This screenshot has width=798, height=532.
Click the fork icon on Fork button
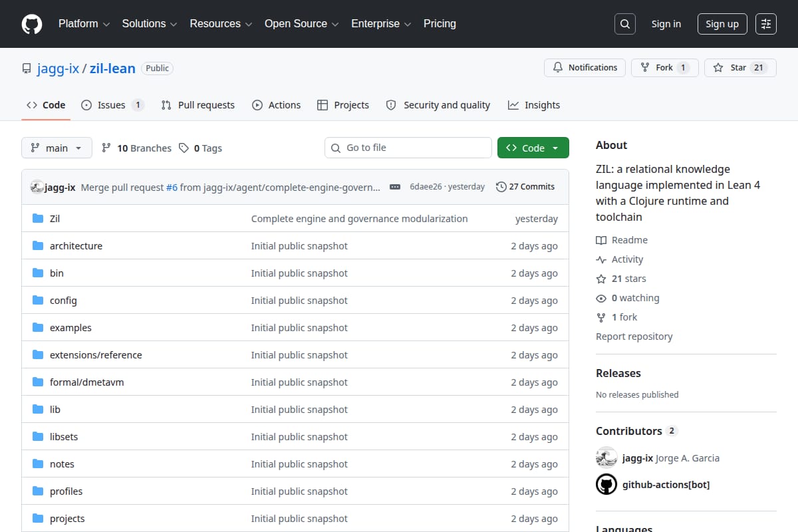pyautogui.click(x=645, y=68)
